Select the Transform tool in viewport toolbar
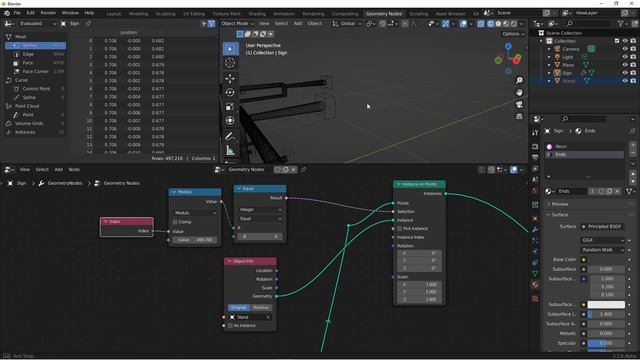The height and width of the screenshot is (360, 640). click(x=230, y=120)
